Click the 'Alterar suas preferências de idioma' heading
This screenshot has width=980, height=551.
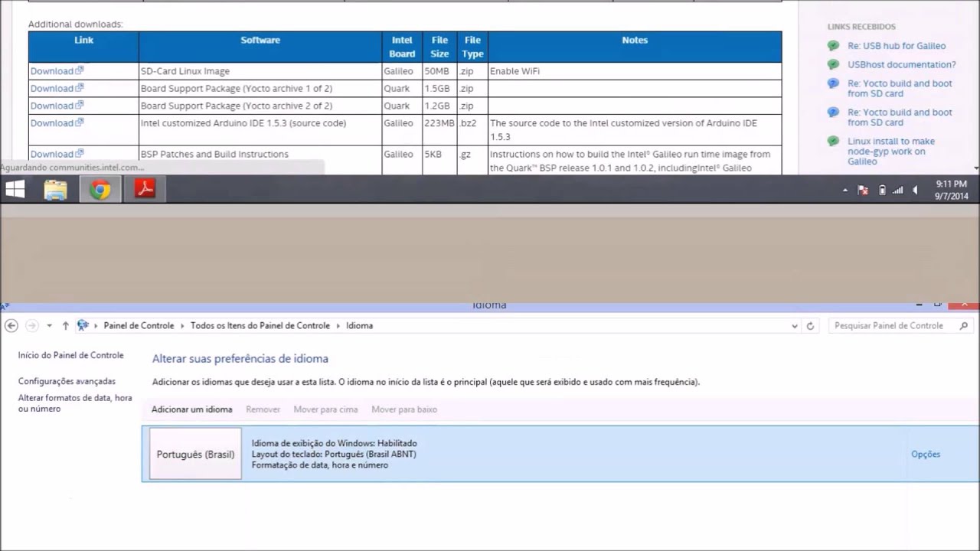pos(240,358)
